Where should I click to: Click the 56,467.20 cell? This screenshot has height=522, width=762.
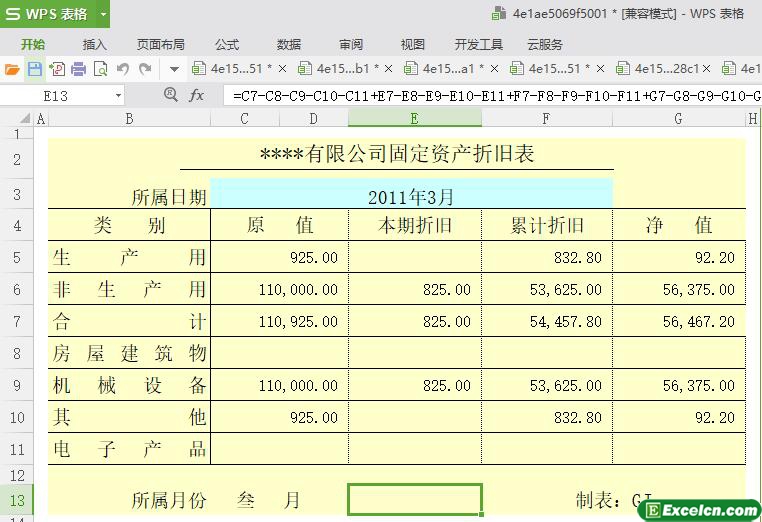pos(678,321)
